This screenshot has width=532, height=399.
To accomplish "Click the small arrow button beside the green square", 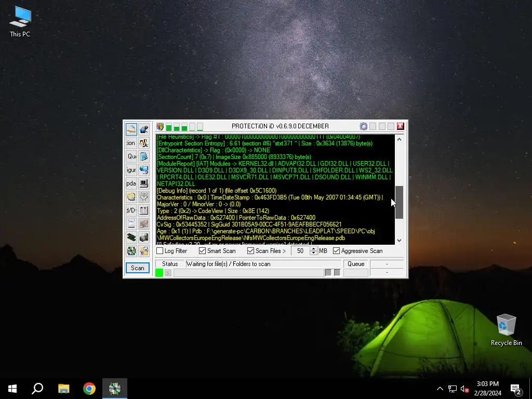I will (168, 272).
